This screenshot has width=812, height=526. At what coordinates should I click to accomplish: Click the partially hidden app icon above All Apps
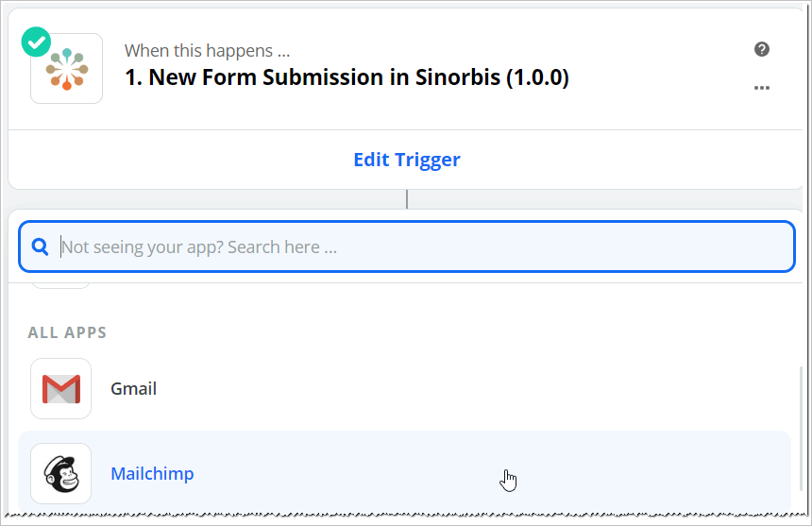(x=61, y=285)
